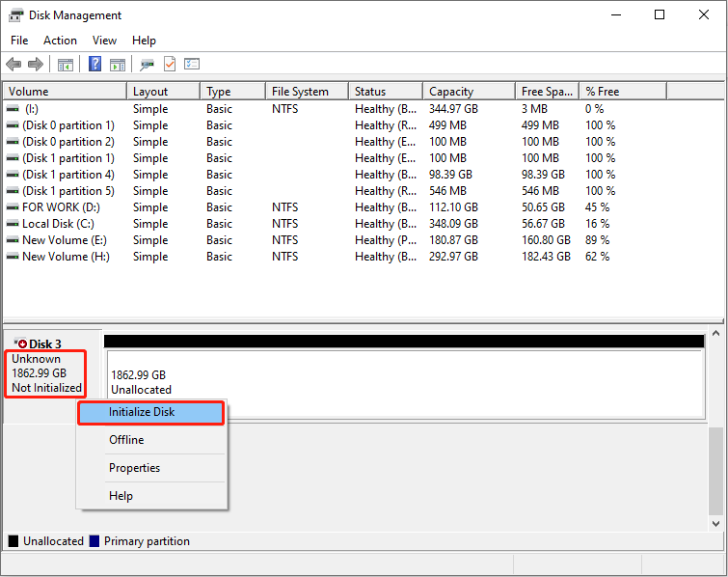Click drive icon of Local Disk (C:)
Image resolution: width=728 pixels, height=577 pixels.
coord(13,224)
